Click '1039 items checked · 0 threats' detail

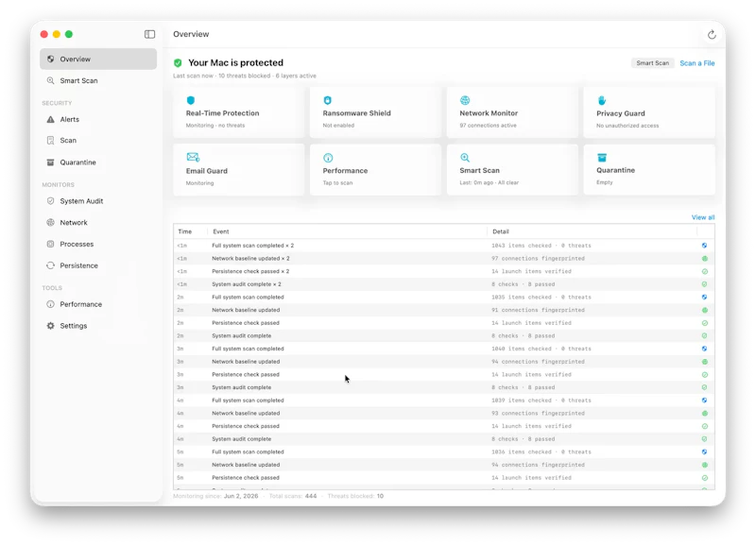click(541, 401)
